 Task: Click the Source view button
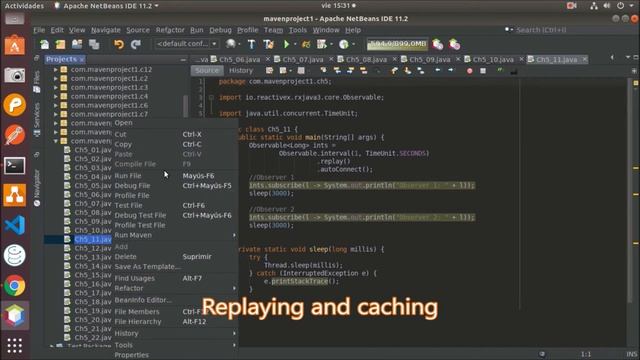[x=207, y=71]
